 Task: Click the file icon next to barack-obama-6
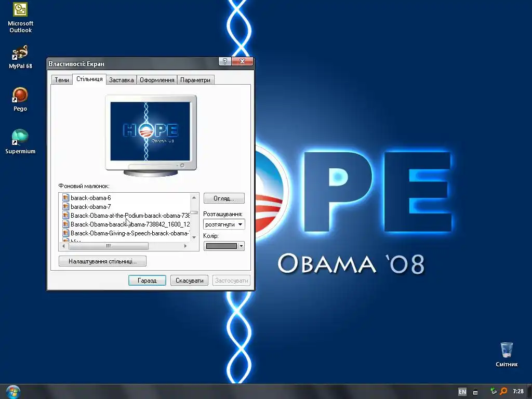pyautogui.click(x=66, y=198)
